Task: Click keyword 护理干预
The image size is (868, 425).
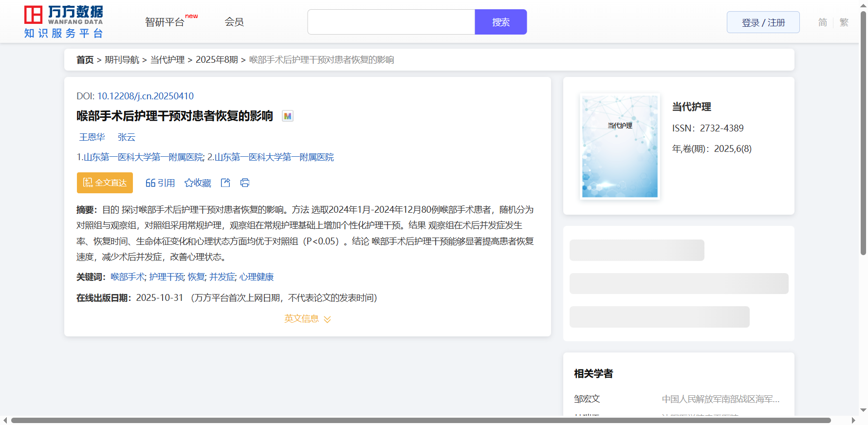Action: 166,277
